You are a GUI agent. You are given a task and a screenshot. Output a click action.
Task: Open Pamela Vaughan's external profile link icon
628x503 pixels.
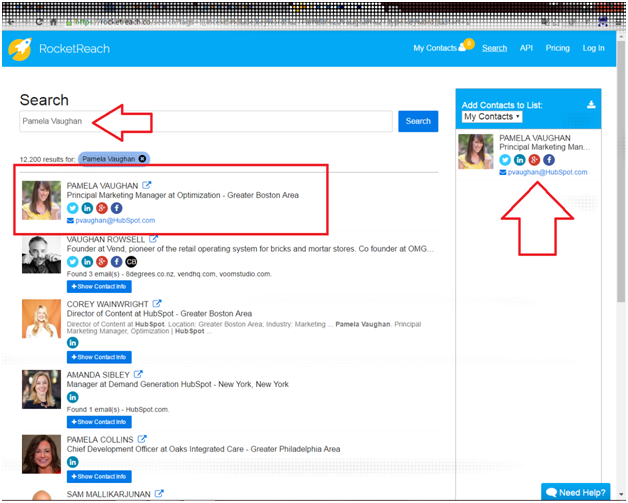(147, 185)
